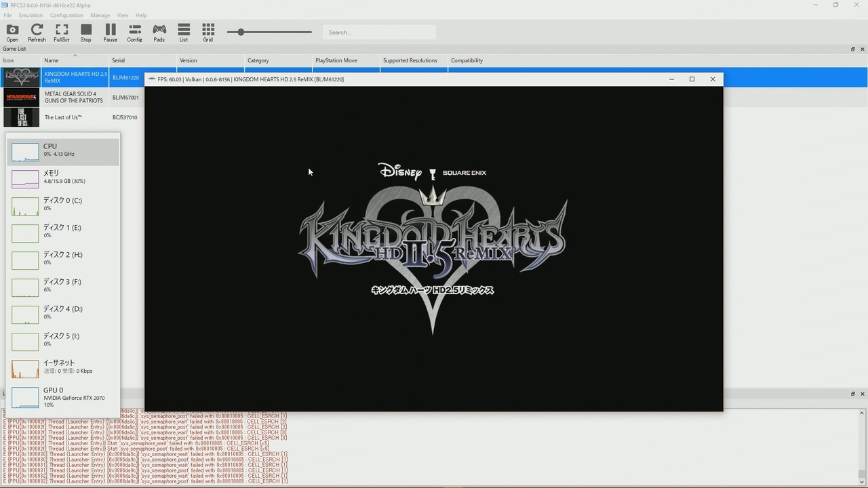
Task: Click serial BCJS37010 cell
Action: pyautogui.click(x=125, y=117)
